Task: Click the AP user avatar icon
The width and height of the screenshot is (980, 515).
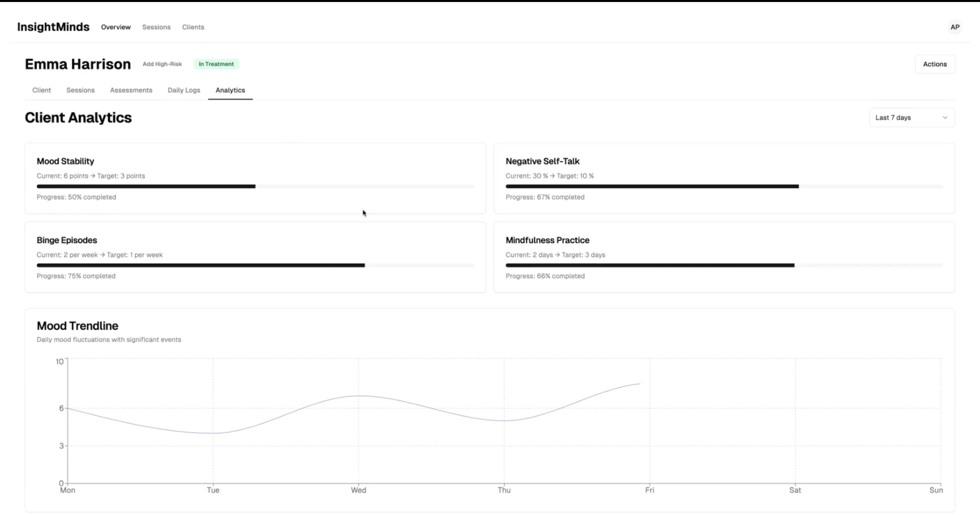Action: click(x=955, y=27)
